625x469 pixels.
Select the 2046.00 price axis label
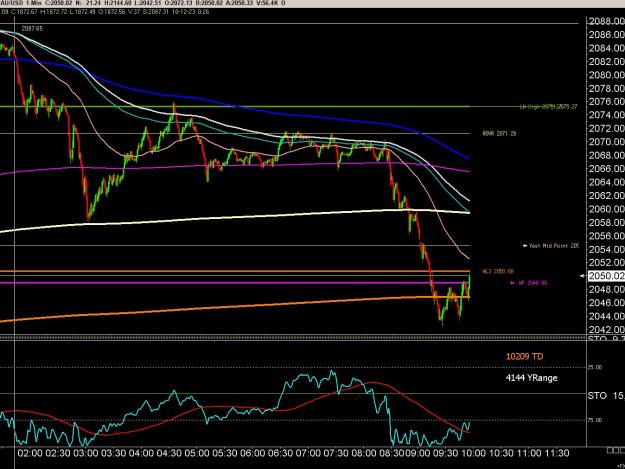click(606, 302)
